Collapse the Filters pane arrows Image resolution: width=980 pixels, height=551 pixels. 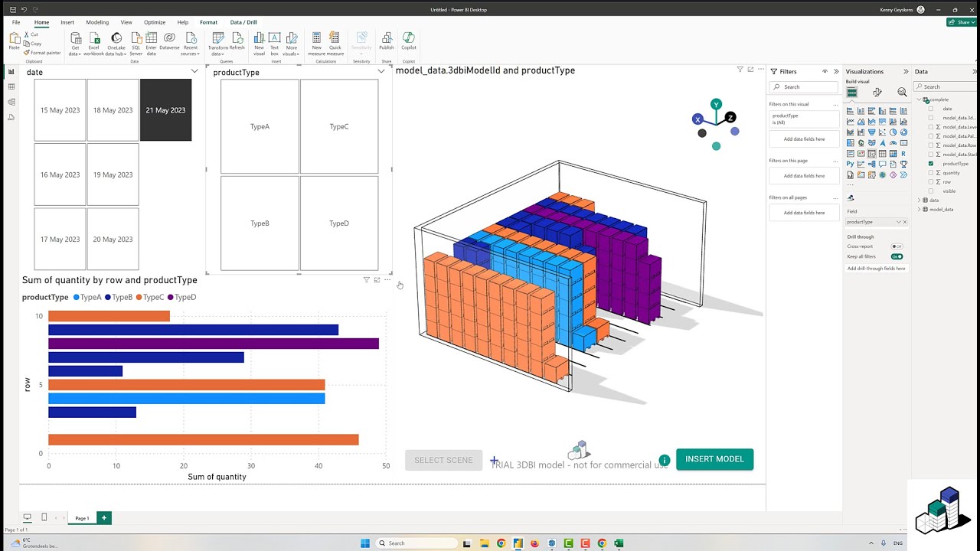[x=836, y=71]
